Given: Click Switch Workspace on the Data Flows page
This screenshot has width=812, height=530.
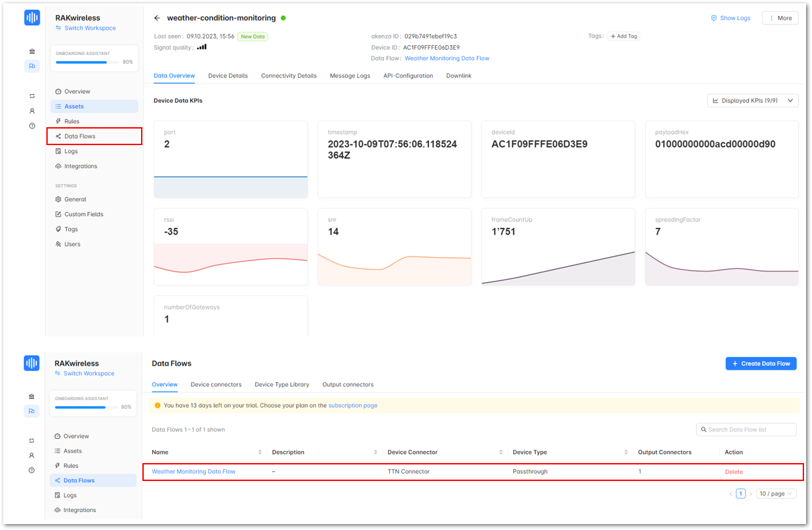Looking at the screenshot, I should (x=85, y=374).
